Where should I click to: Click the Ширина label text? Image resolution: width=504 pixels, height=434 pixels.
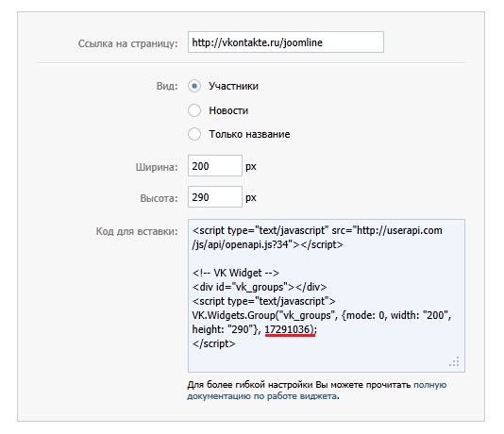pyautogui.click(x=157, y=167)
